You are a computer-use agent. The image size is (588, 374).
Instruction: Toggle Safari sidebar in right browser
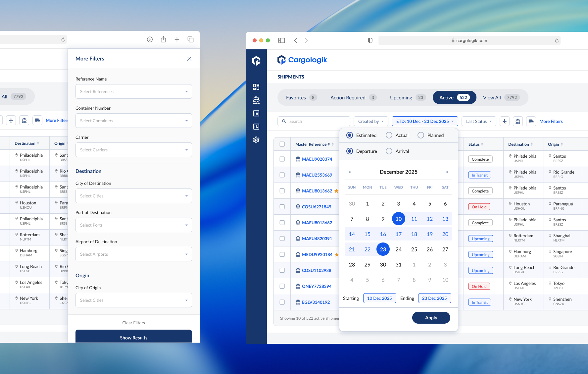[281, 40]
